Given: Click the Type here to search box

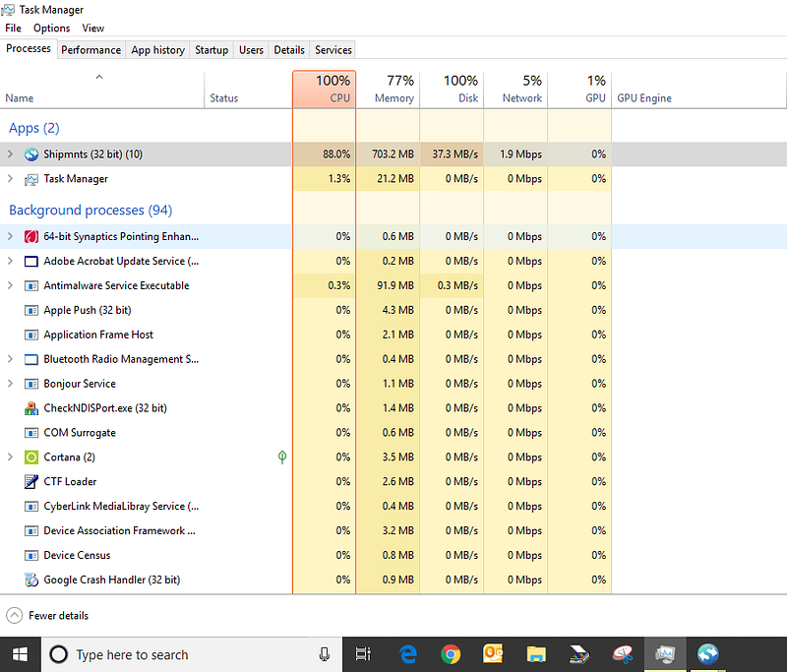Looking at the screenshot, I should [191, 654].
